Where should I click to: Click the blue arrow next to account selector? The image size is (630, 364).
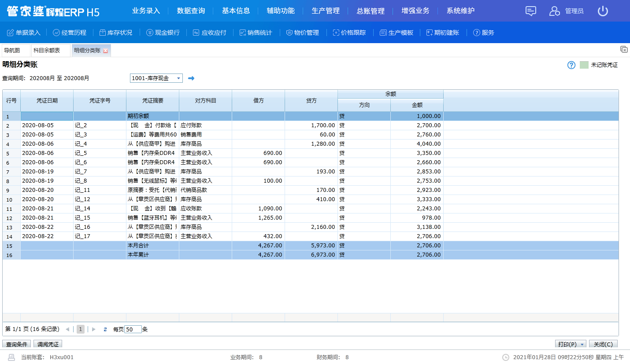pyautogui.click(x=191, y=78)
